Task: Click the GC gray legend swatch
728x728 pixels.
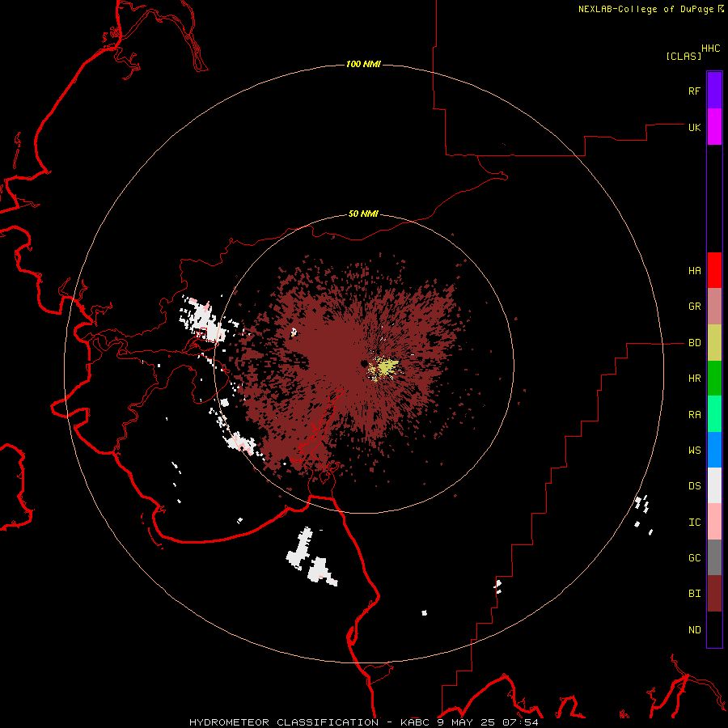Action: point(714,557)
